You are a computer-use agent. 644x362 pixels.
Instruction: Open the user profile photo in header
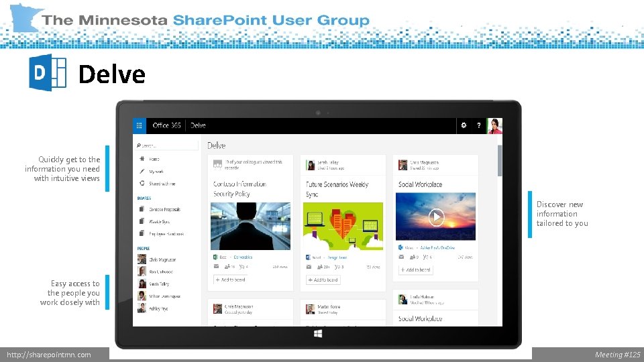tap(495, 126)
